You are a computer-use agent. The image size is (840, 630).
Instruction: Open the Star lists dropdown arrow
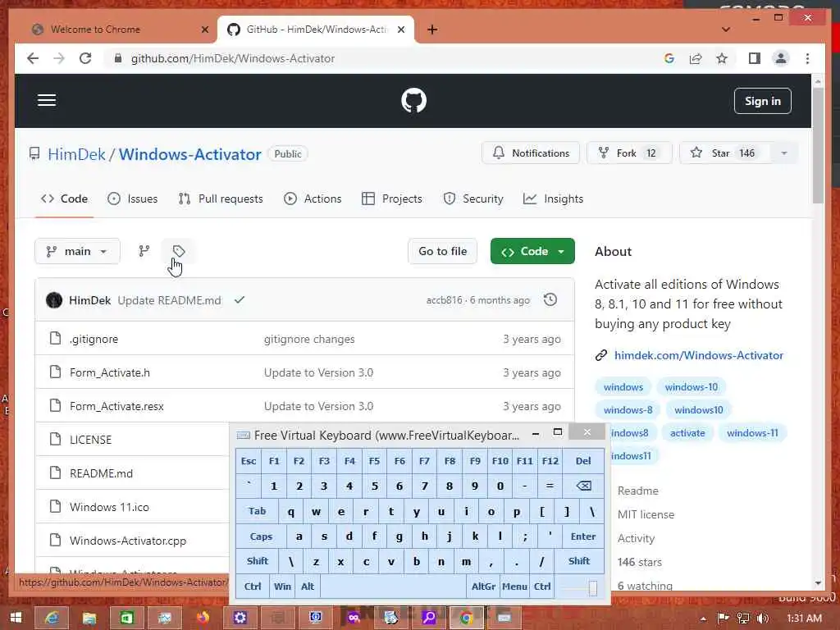click(783, 153)
